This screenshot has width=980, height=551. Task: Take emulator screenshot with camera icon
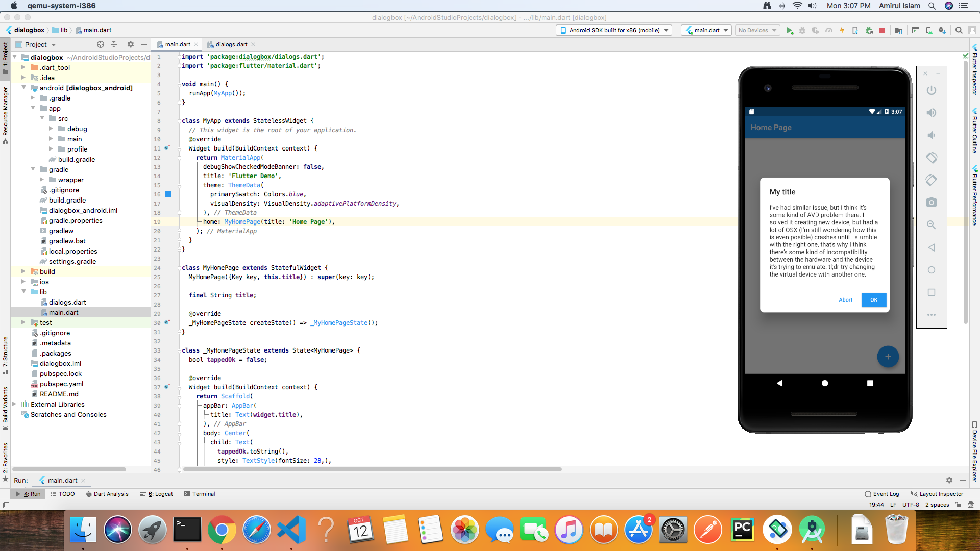tap(932, 203)
